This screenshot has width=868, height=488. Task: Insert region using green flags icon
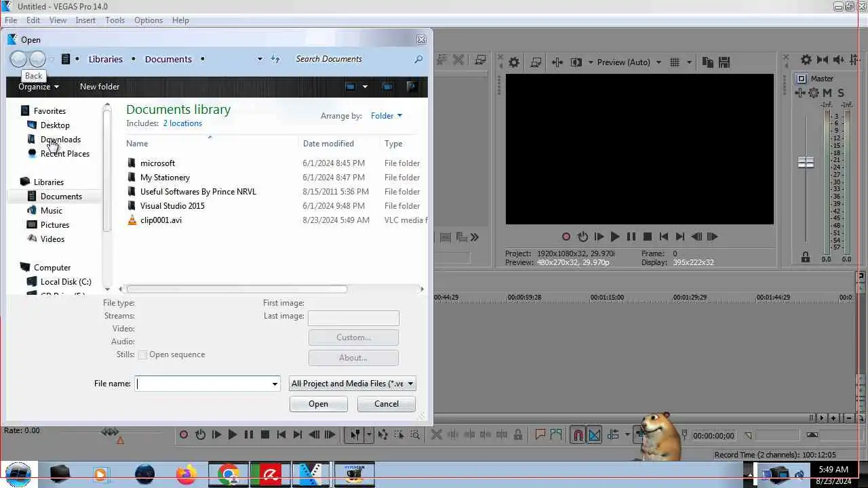(556, 435)
